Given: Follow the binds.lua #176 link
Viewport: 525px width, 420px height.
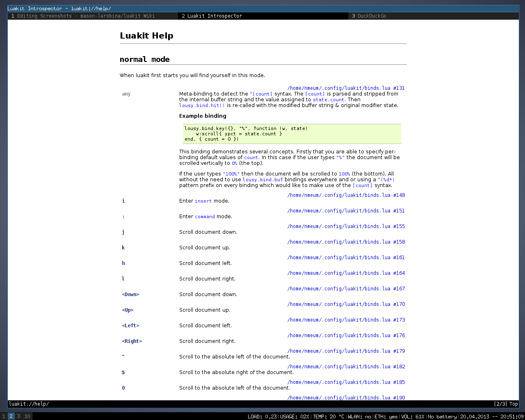Looking at the screenshot, I should point(346,336).
